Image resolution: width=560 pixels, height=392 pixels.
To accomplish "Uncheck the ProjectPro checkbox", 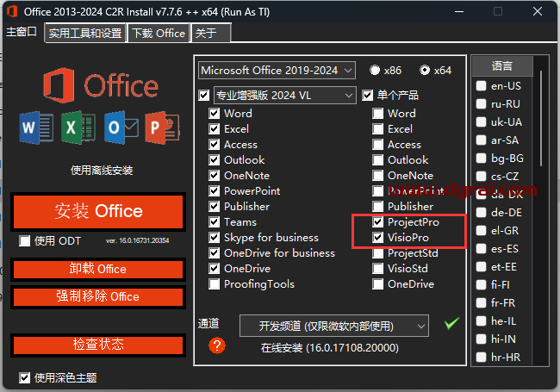I will click(377, 222).
